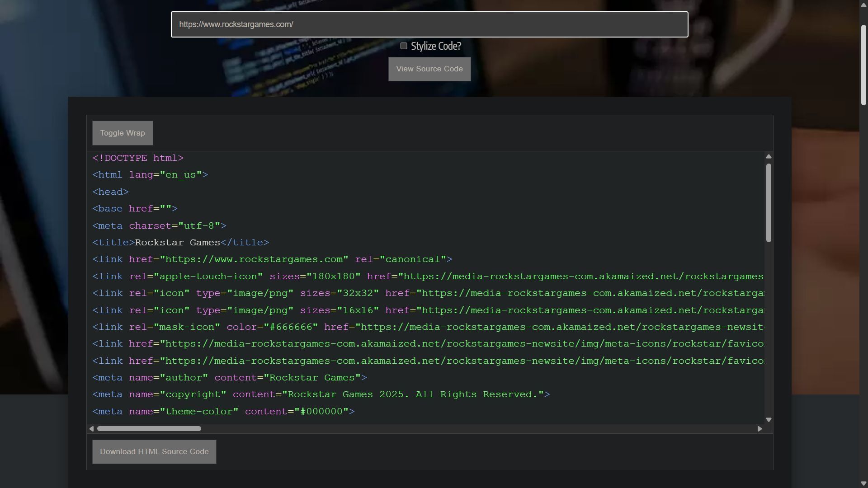868x488 pixels.
Task: Click the 'Stylize Code?' label text
Action: tap(436, 46)
